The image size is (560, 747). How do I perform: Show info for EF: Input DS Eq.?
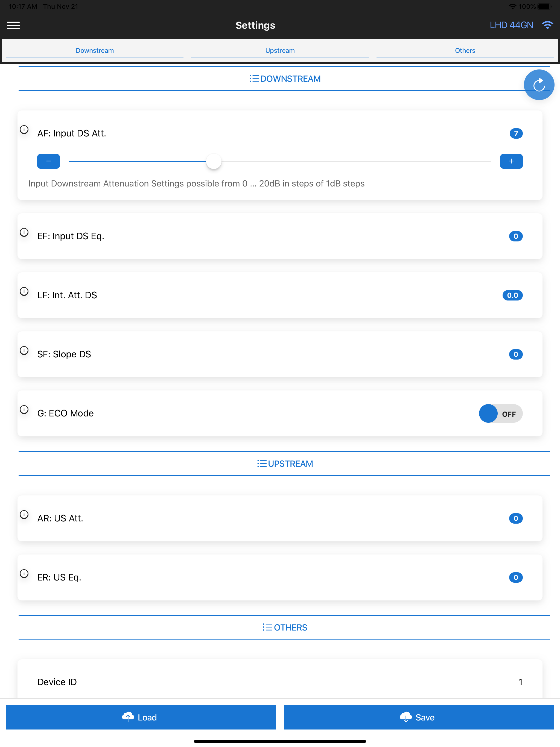pyautogui.click(x=24, y=232)
